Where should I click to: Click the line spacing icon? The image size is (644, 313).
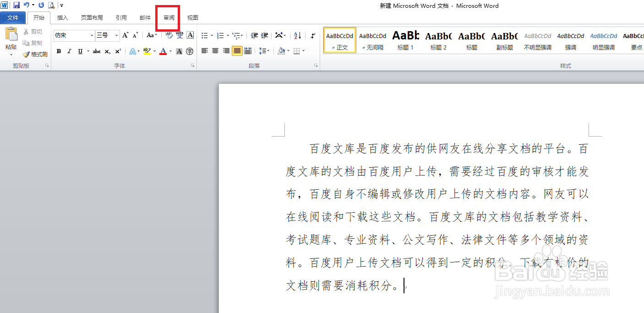[262, 51]
